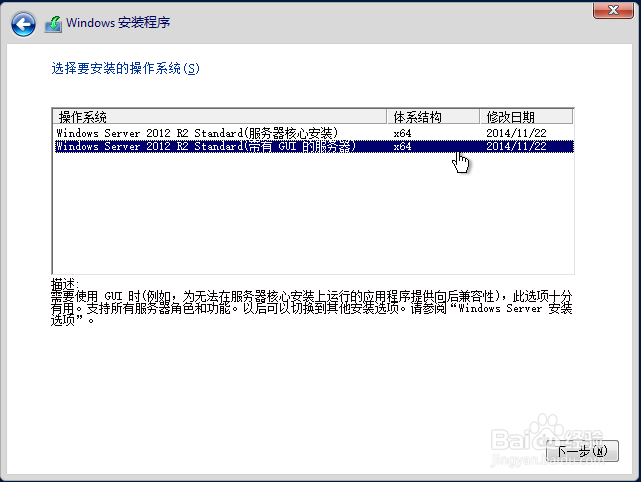Select Standard (带有 GUI 的服务器) option row
641x482 pixels.
tap(314, 146)
